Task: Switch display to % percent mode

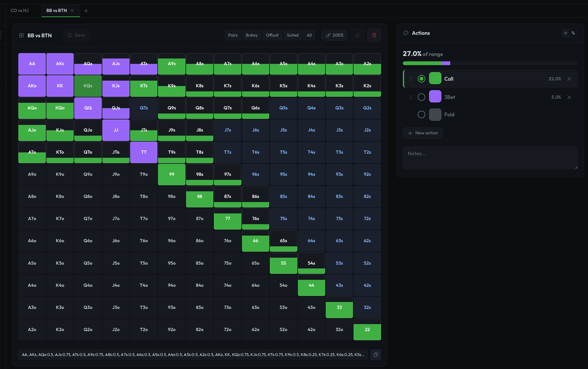Action: [x=573, y=33]
